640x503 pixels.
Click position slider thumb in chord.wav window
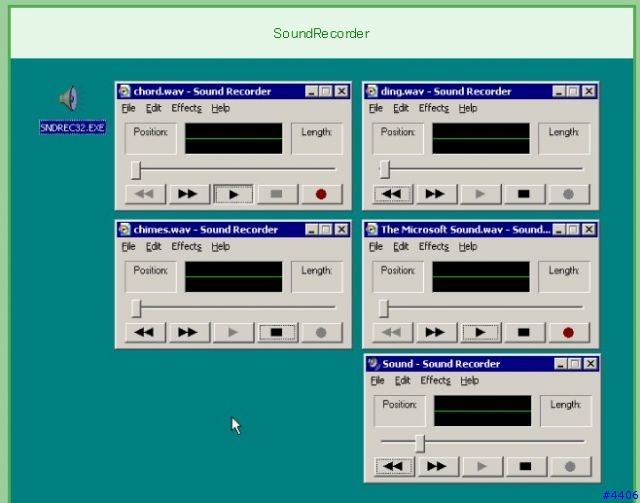click(x=136, y=170)
